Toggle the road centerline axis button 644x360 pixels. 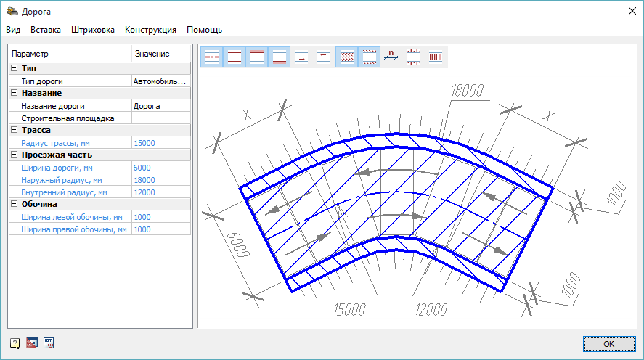pos(212,57)
